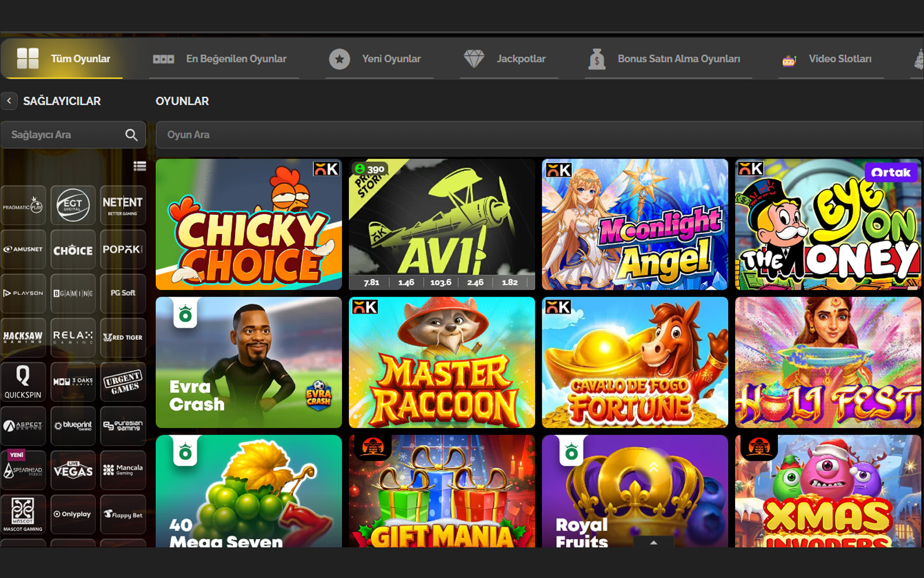Play the Evra Crash game

249,362
